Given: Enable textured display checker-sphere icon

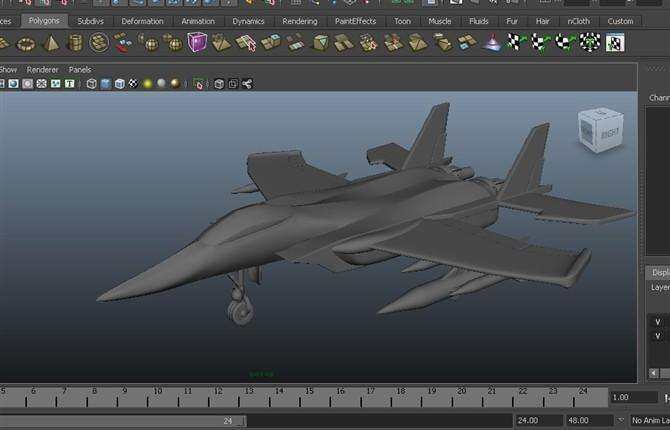Looking at the screenshot, I should tap(133, 84).
